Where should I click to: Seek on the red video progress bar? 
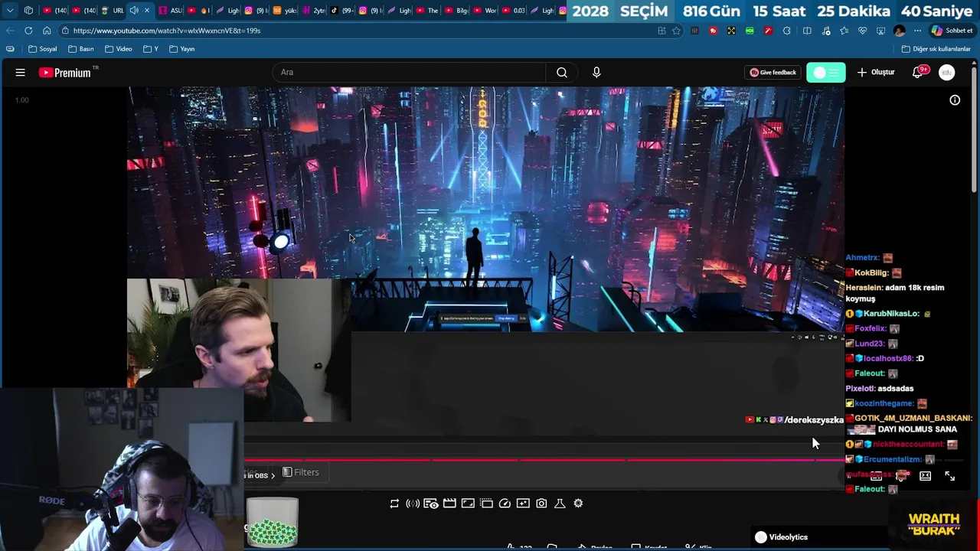click(x=544, y=460)
